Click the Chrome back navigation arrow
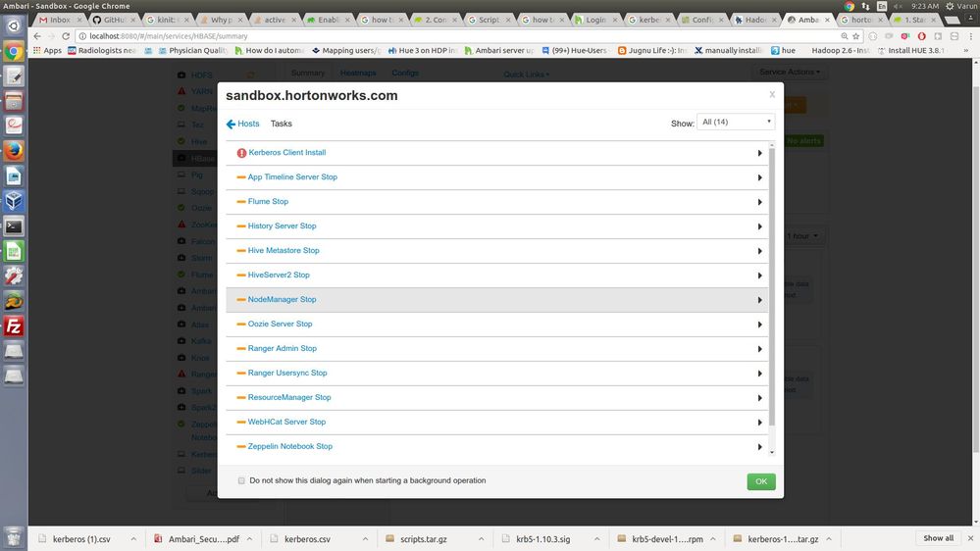This screenshot has width=980, height=551. point(37,36)
